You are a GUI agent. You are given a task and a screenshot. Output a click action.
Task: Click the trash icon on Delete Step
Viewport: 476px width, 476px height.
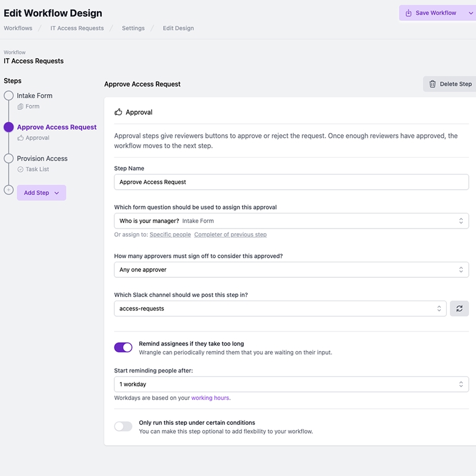coord(433,84)
